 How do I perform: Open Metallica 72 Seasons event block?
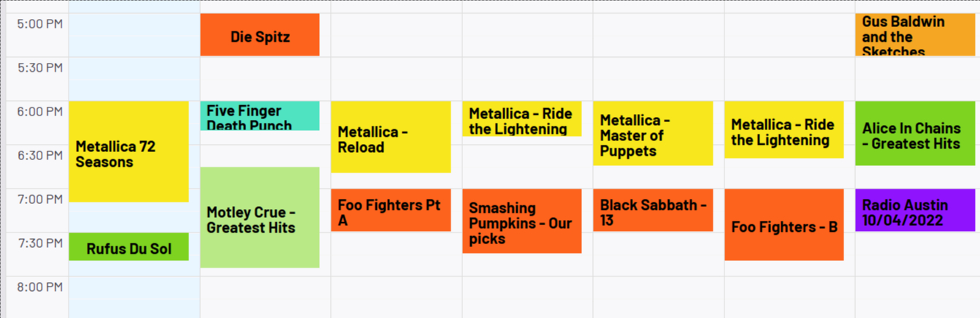[x=129, y=151]
